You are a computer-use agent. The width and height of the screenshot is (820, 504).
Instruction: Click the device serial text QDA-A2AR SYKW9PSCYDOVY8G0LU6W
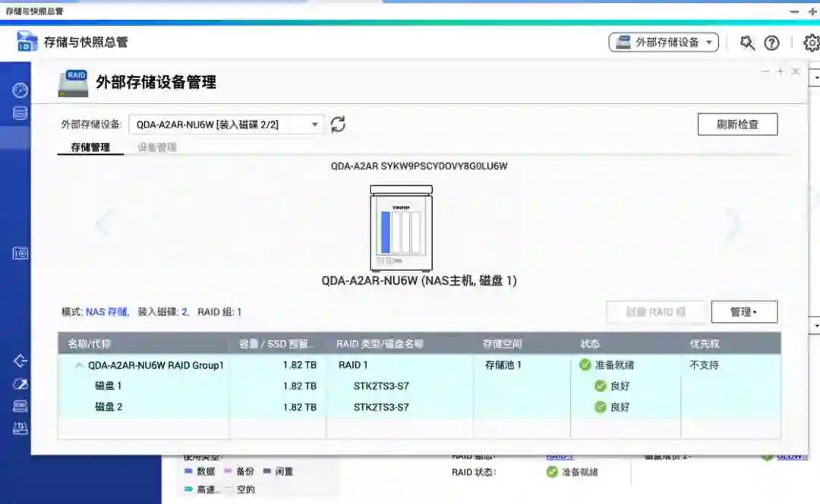[419, 166]
